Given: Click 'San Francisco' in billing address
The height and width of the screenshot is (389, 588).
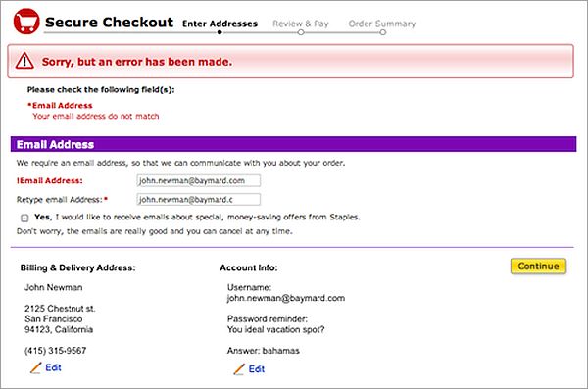Looking at the screenshot, I should tap(54, 318).
